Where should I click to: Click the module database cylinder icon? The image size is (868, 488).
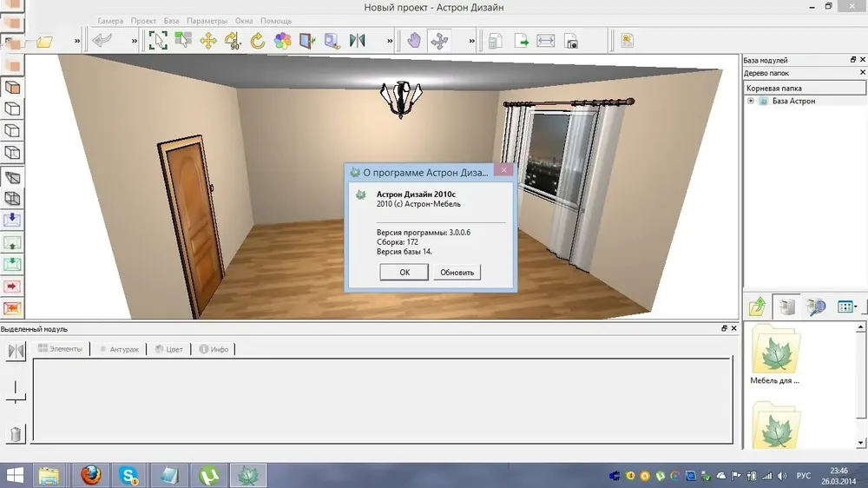pyautogui.click(x=786, y=307)
